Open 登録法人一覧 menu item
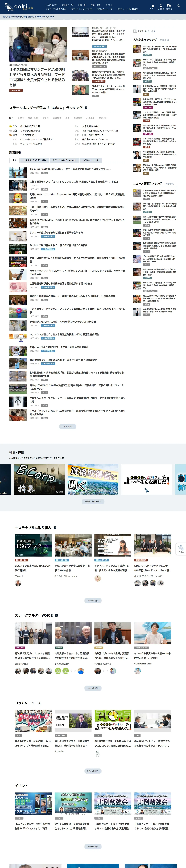Viewport: 186px width, 868px height. (x=67, y=5)
